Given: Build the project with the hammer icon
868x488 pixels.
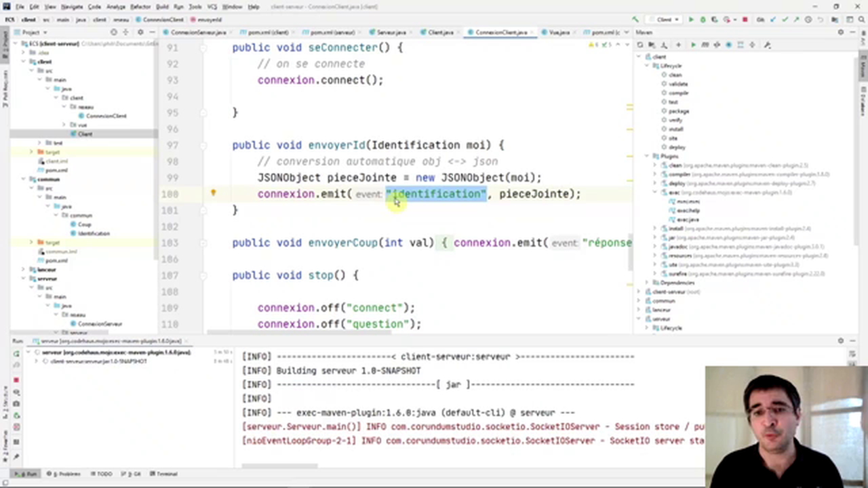Looking at the screenshot, I should coord(635,20).
